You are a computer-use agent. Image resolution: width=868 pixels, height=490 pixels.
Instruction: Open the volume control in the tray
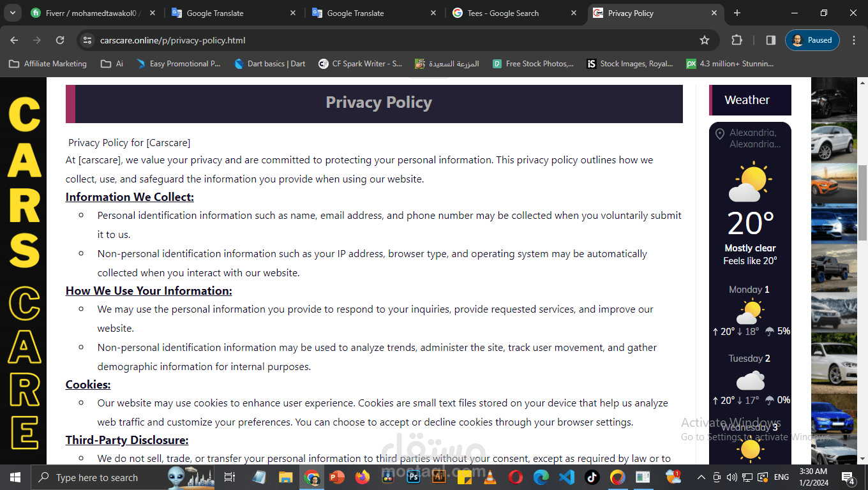coord(731,477)
